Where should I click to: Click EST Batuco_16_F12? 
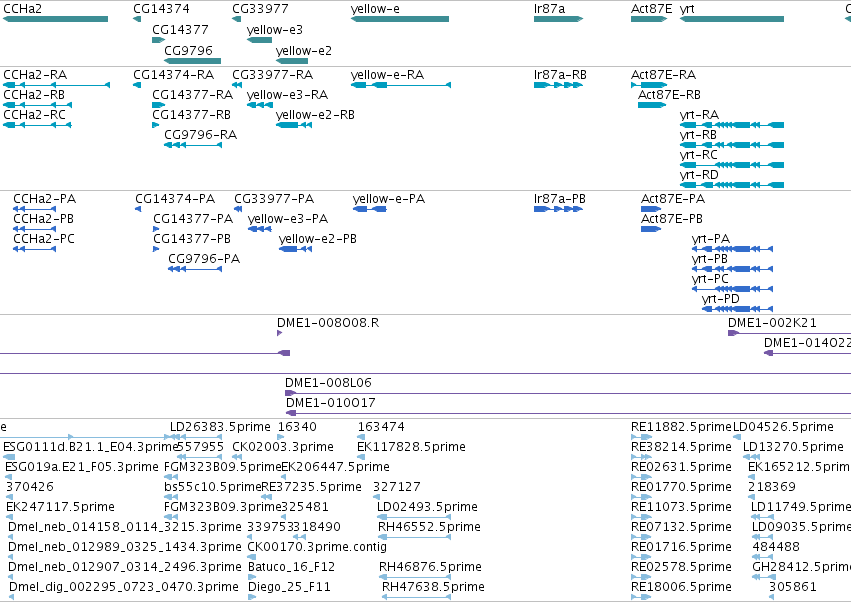tap(291, 567)
